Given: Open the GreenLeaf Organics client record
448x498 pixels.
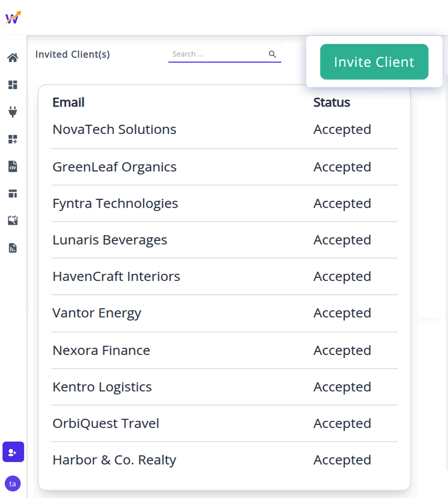Looking at the screenshot, I should pos(114,167).
